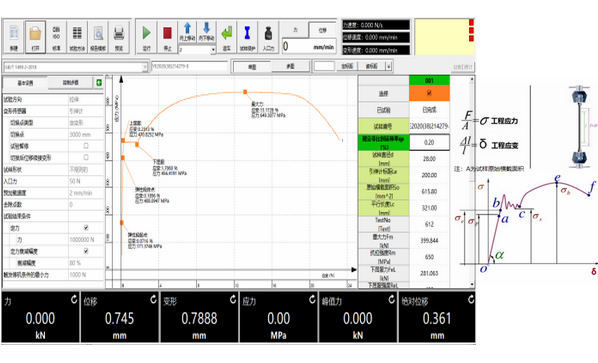Switch to the second left-panel tab
The height and width of the screenshot is (363, 598).
[x=70, y=82]
